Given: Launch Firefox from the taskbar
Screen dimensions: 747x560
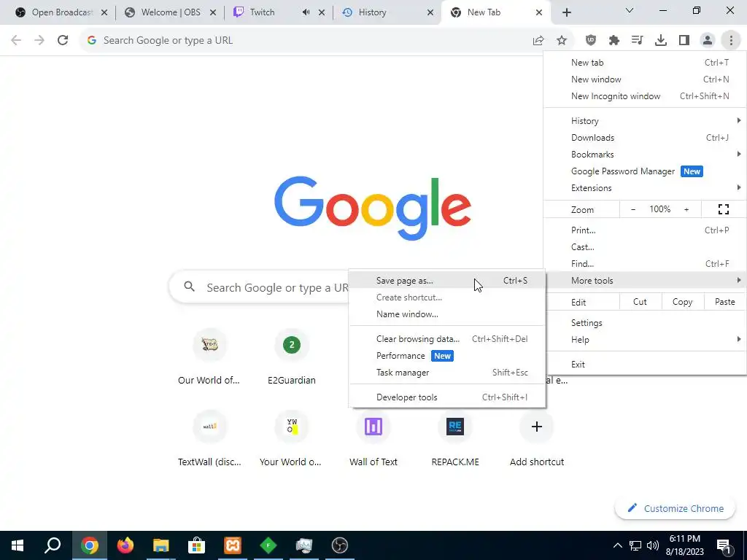Looking at the screenshot, I should [125, 545].
